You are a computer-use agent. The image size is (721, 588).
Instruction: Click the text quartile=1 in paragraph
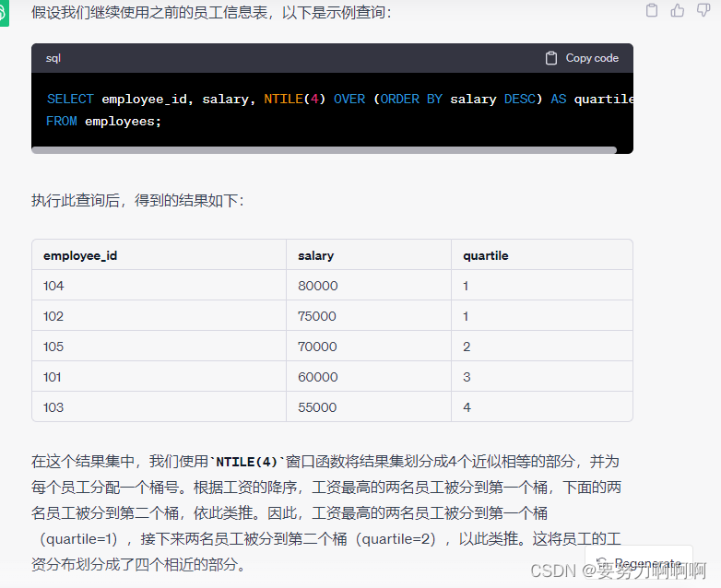point(78,539)
